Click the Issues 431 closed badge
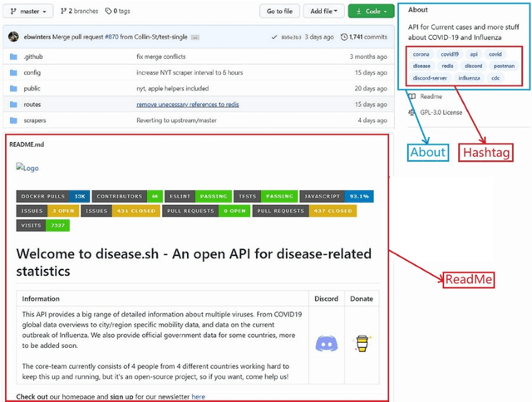The width and height of the screenshot is (532, 402). (x=121, y=211)
